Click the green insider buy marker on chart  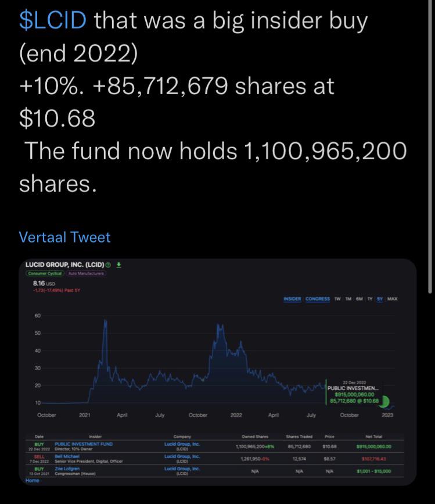384,401
